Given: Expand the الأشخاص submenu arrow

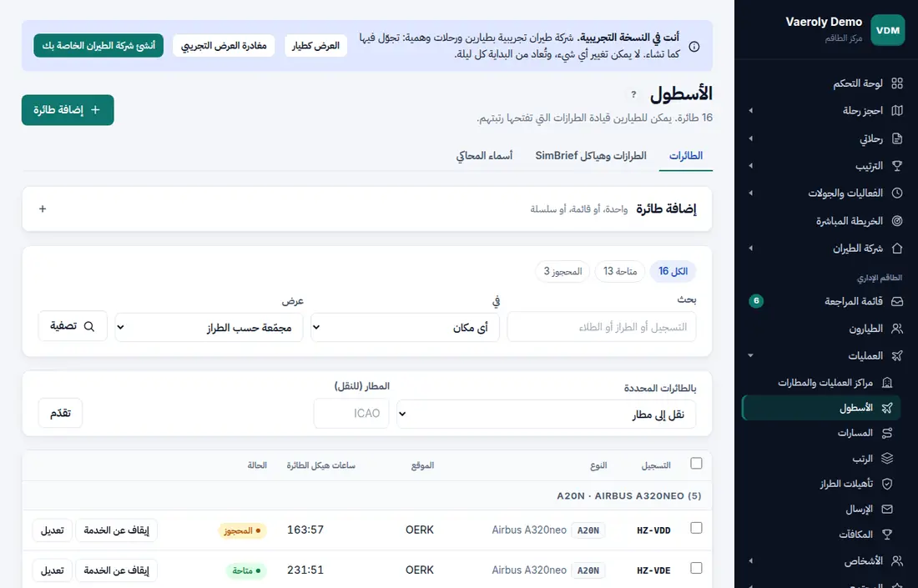Looking at the screenshot, I should [750, 561].
